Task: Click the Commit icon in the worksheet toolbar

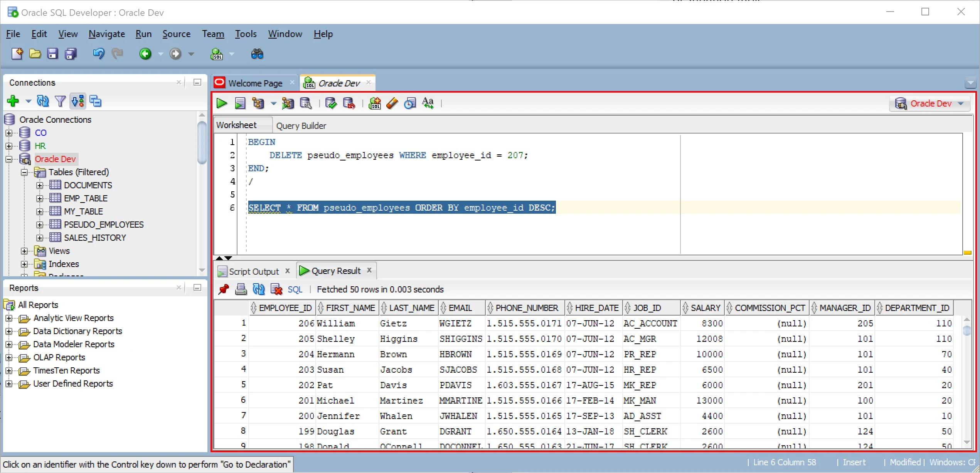Action: coord(331,103)
